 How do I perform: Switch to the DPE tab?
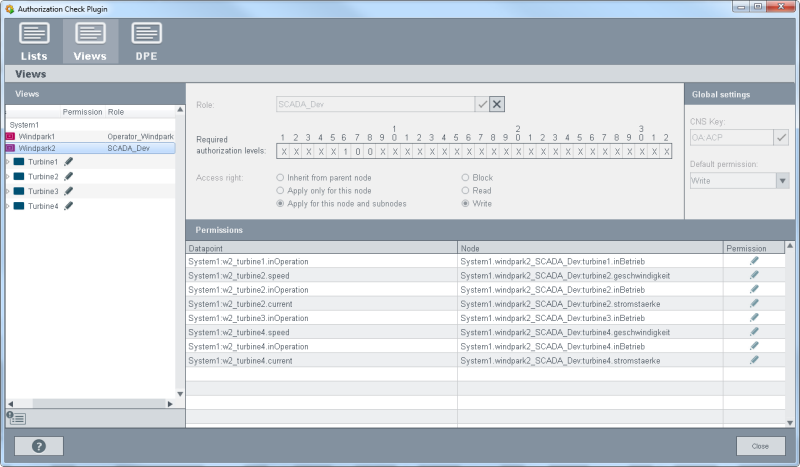coord(146,42)
